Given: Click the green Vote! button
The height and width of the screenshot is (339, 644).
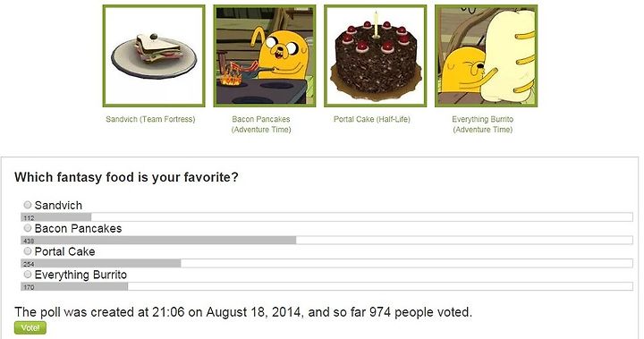Looking at the screenshot, I should pos(30,328).
